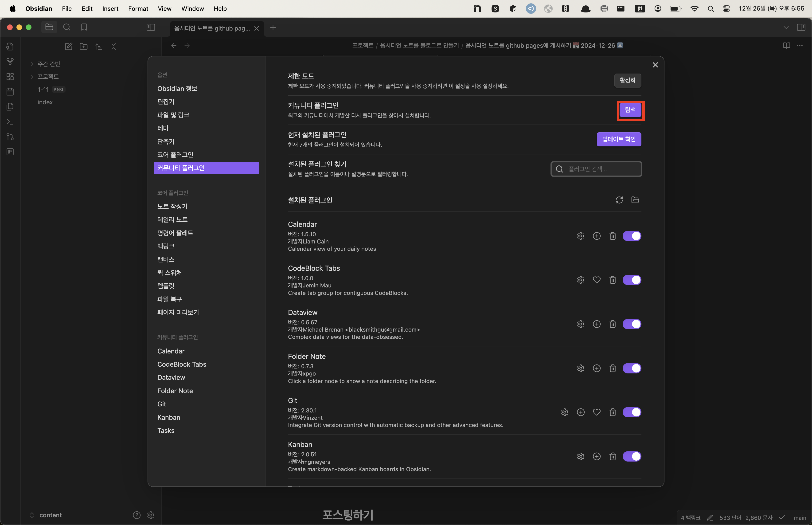The image size is (812, 525).
Task: Open the bookmarks pane icon
Action: coord(84,27)
